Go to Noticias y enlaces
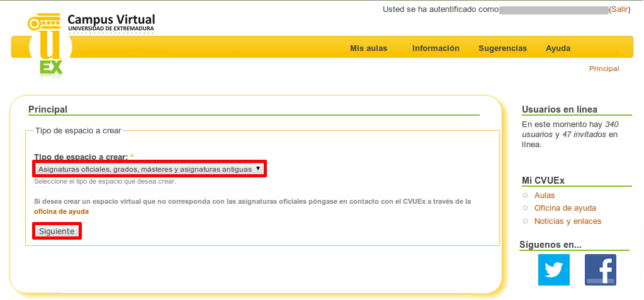644x300 pixels. pos(567,221)
